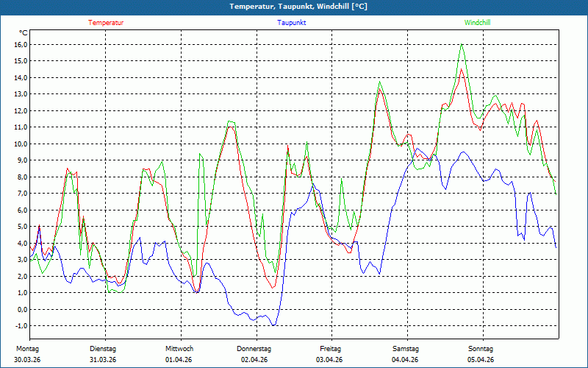Select the red Temperatur legend label

tap(106, 23)
